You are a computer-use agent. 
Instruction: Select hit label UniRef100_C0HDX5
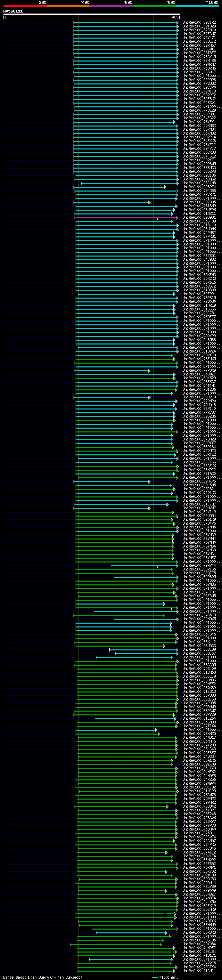click(199, 619)
